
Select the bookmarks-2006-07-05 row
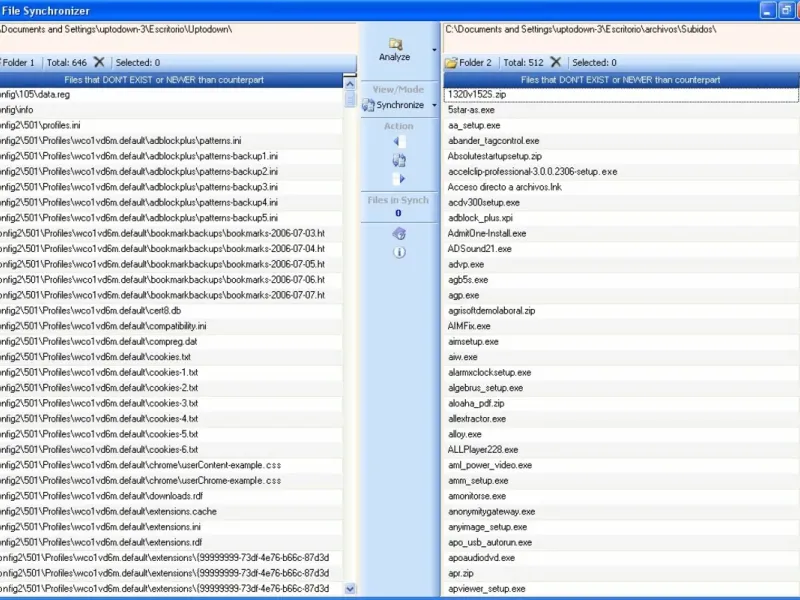point(171,264)
